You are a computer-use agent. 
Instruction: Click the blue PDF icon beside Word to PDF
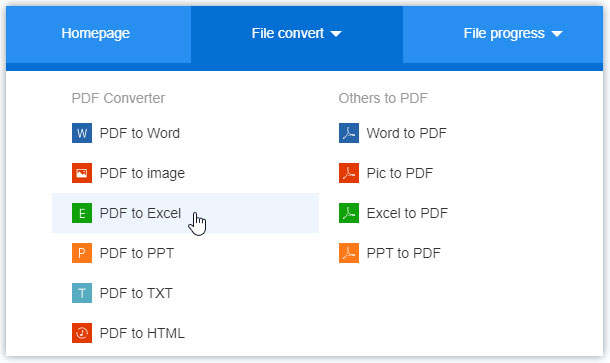pyautogui.click(x=349, y=133)
